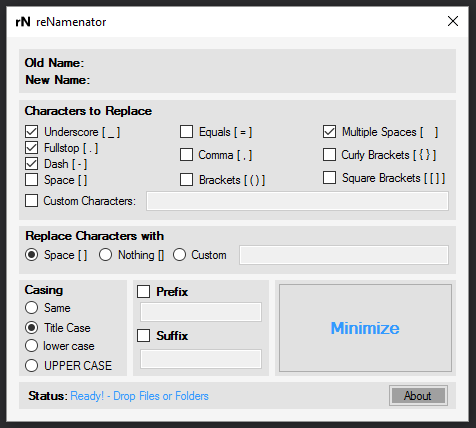476x428 pixels.
Task: Enable Curly Brackets replacement
Action: click(329, 154)
